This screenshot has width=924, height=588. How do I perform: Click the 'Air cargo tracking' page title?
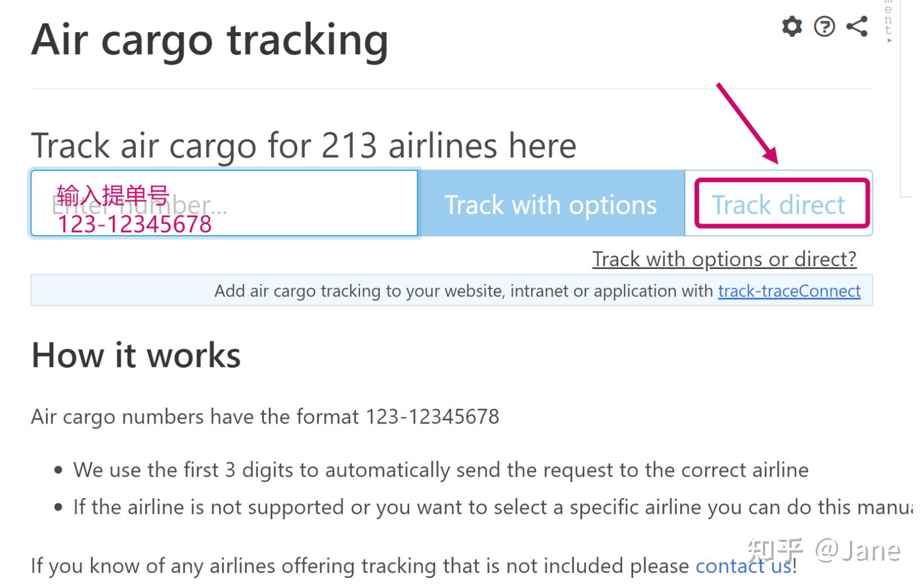pos(209,40)
